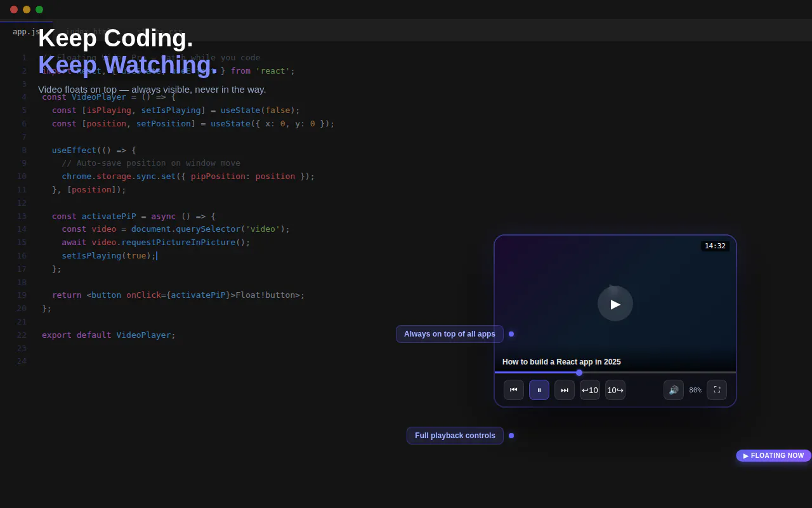Click the setPosition useState code line
The width and height of the screenshot is (812, 508).
(x=193, y=124)
